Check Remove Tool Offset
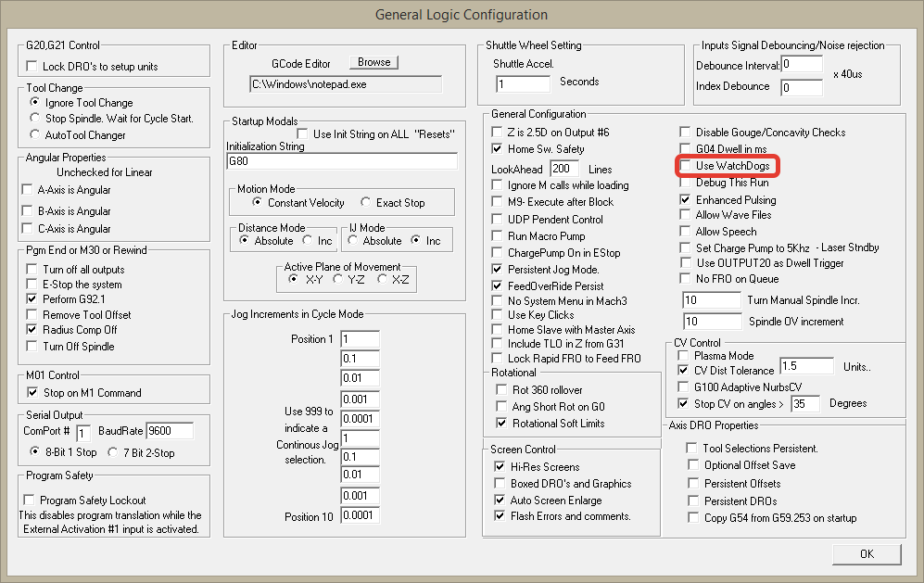Screen dimensions: 924x583 32,314
